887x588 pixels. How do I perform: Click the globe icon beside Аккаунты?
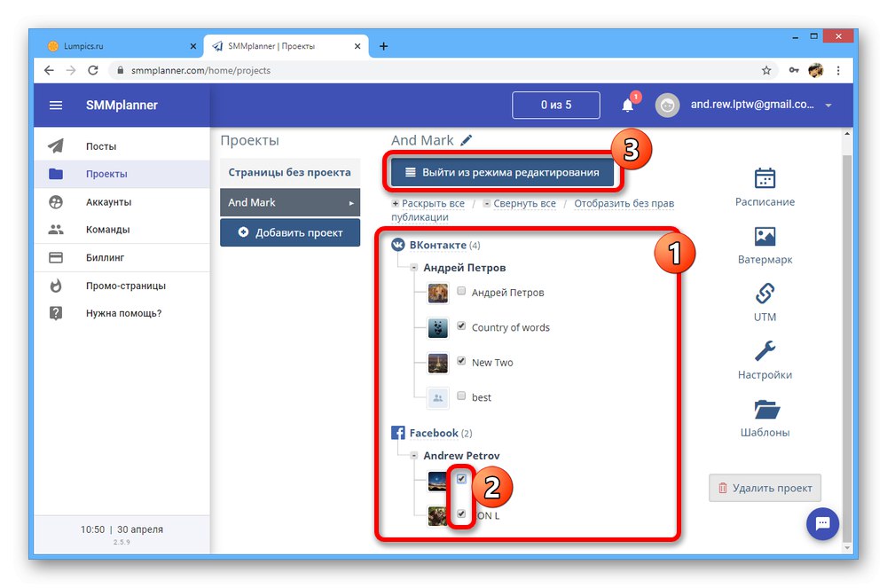[55, 202]
